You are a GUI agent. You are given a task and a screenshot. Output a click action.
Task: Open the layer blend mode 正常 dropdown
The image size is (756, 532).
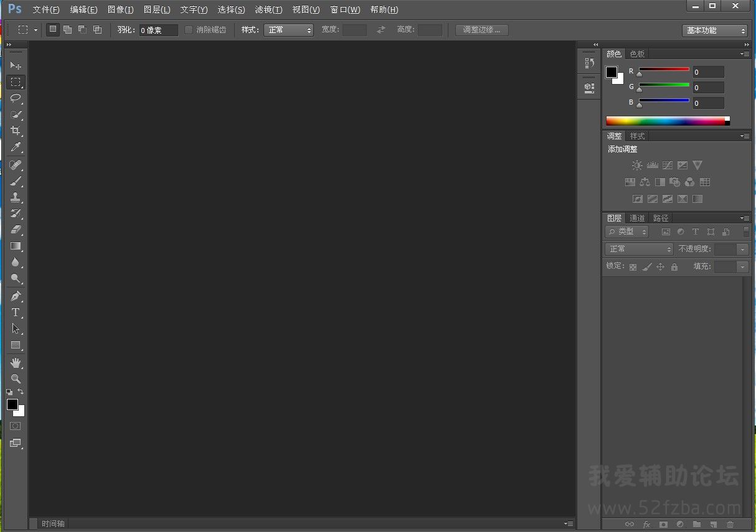pyautogui.click(x=639, y=249)
